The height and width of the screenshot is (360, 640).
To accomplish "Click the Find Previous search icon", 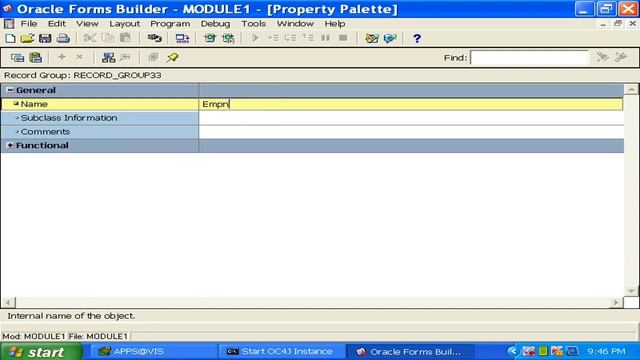I will (621, 57).
